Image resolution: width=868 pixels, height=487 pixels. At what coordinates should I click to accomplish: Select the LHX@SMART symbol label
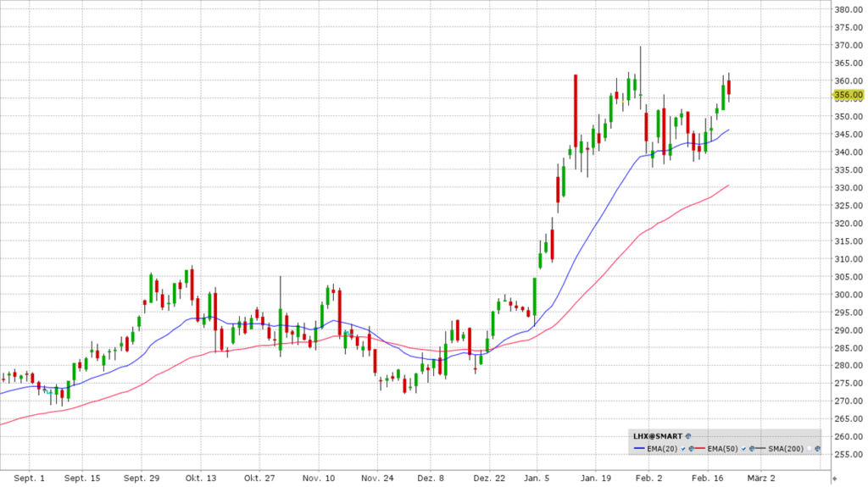point(658,436)
